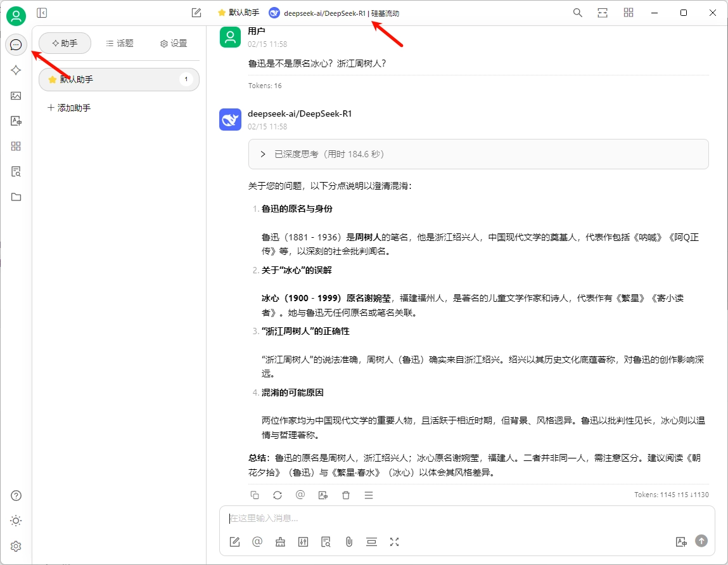Open the files panel folder icon
The width and height of the screenshot is (728, 565).
pos(16,197)
